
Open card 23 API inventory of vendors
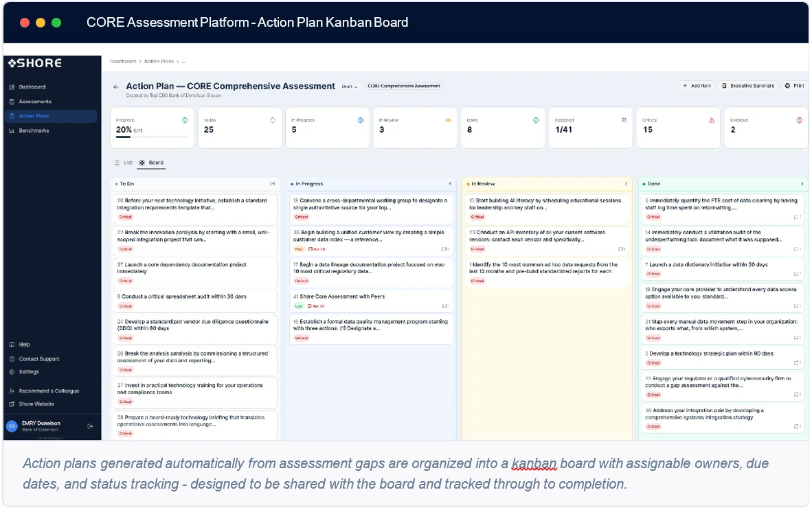click(547, 240)
